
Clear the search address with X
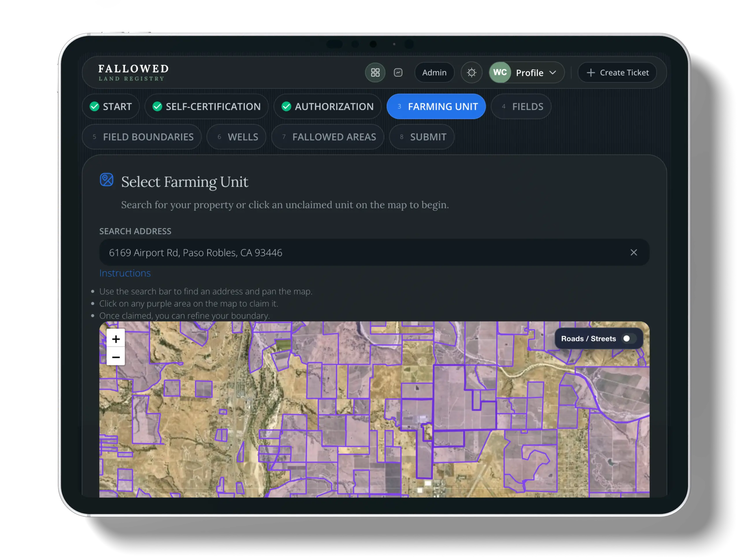(x=633, y=252)
